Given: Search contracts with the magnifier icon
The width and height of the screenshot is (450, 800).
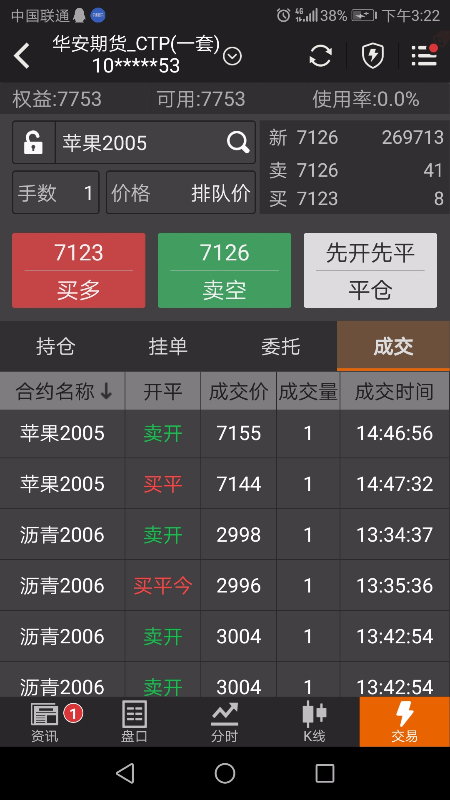Looking at the screenshot, I should 238,142.
